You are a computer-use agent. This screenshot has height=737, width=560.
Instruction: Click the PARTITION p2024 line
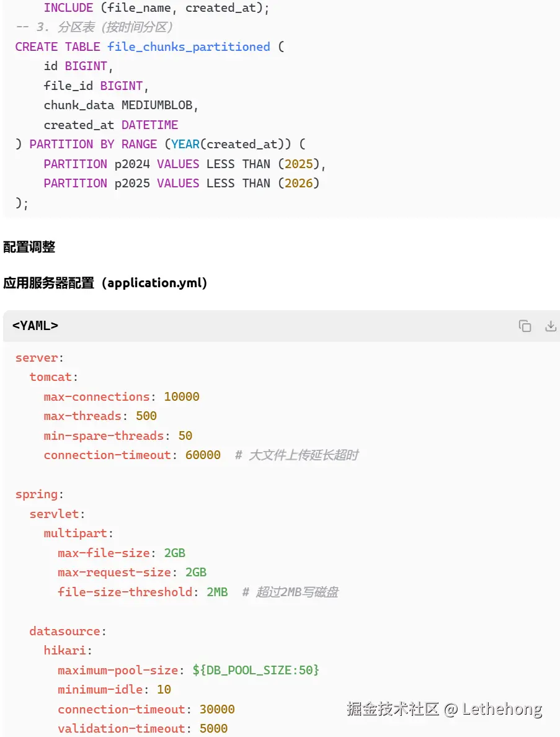(184, 164)
